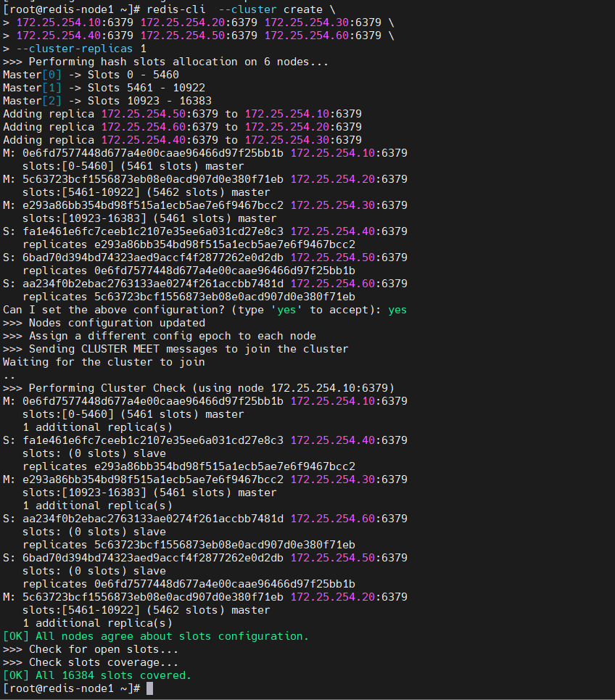Image resolution: width=615 pixels, height=700 pixels.
Task: Select the 'Adding replica 172.25.254.50:6379' line
Action: (x=182, y=114)
